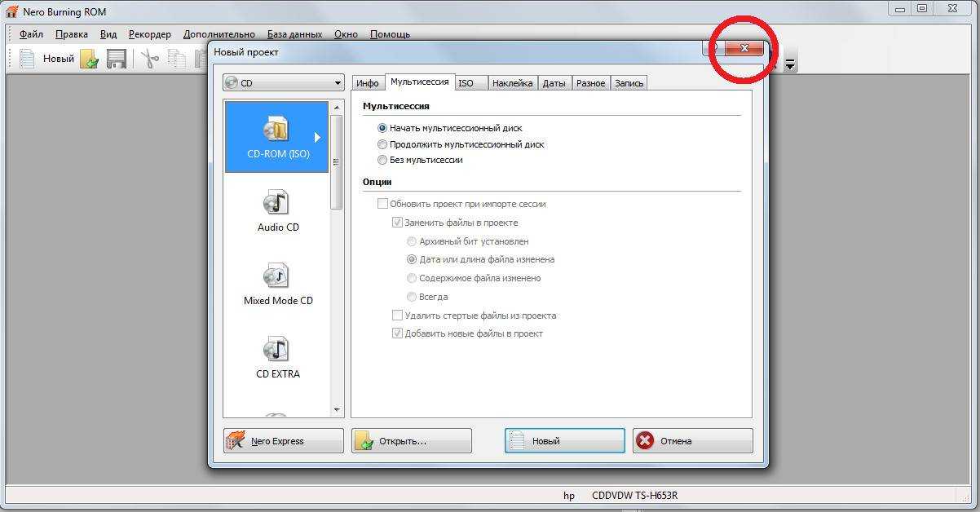Screen dimensions: 980x512
Task: Maximize the Nero Burning ROM main window
Action: tap(922, 8)
